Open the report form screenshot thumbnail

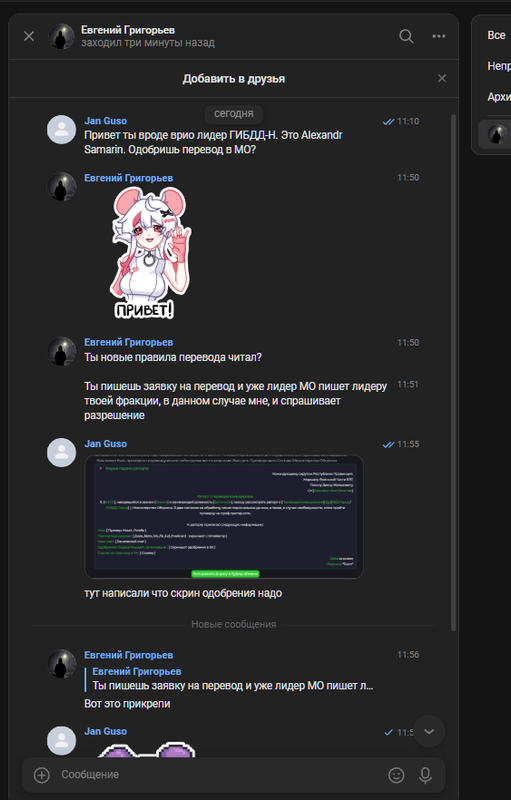coord(224,517)
